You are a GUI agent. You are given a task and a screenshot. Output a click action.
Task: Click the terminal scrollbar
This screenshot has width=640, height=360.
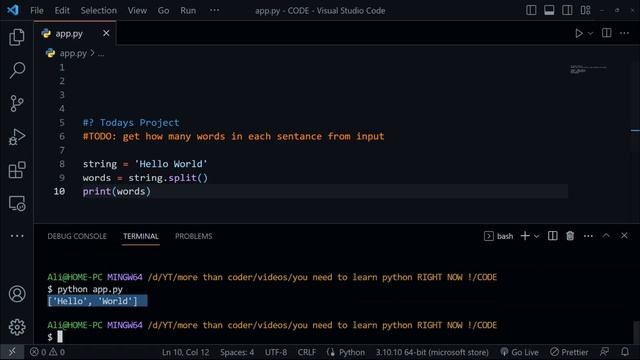click(636, 333)
